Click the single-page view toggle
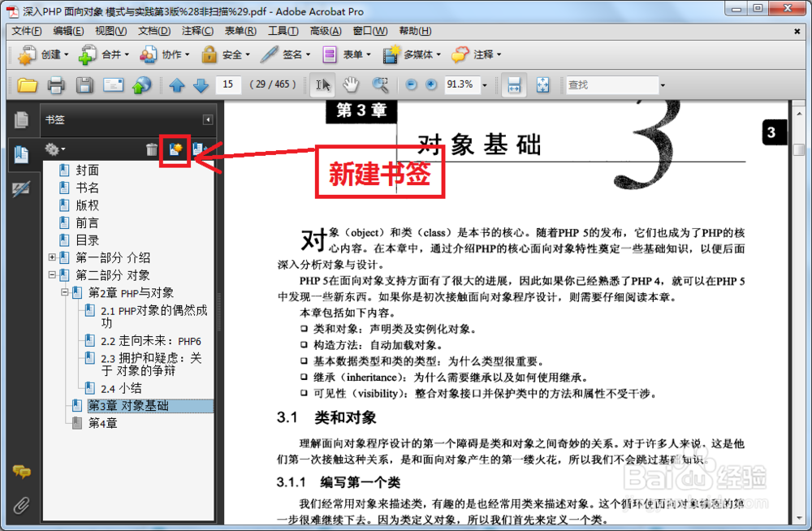812x531 pixels. 514,84
